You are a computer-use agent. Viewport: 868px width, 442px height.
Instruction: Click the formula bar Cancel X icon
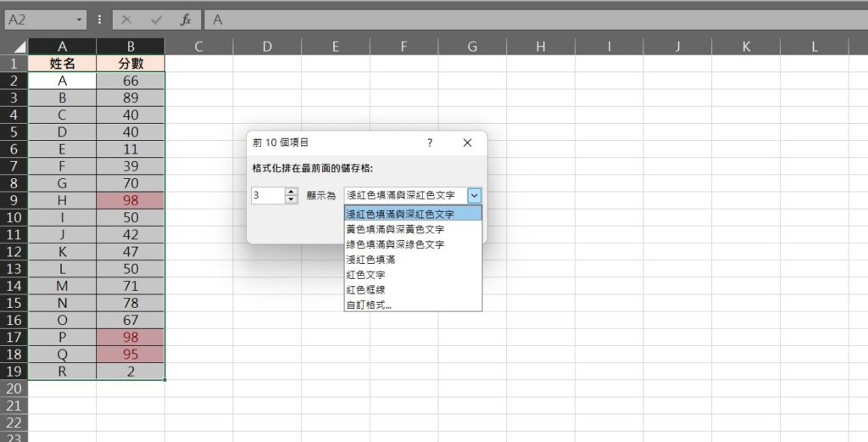pyautogui.click(x=126, y=19)
